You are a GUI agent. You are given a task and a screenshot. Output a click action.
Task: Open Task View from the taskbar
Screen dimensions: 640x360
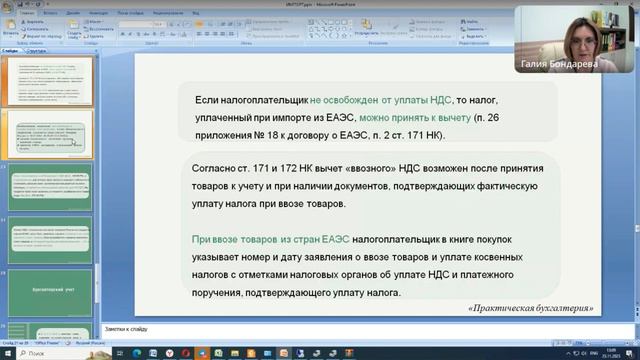[x=120, y=353]
